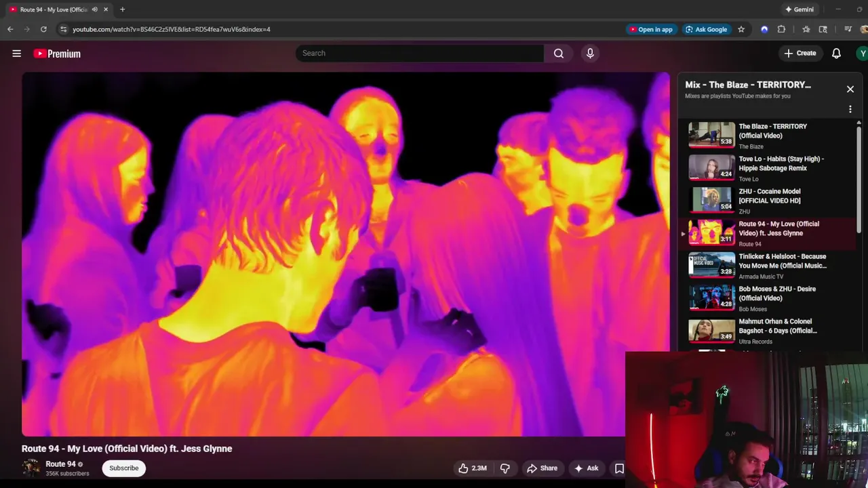Bookmark this page with the star icon
868x488 pixels.
click(741, 29)
